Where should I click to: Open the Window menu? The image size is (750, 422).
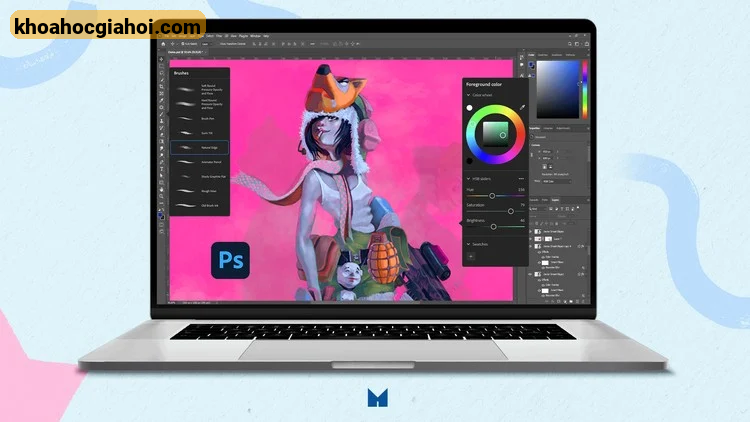pyautogui.click(x=255, y=36)
